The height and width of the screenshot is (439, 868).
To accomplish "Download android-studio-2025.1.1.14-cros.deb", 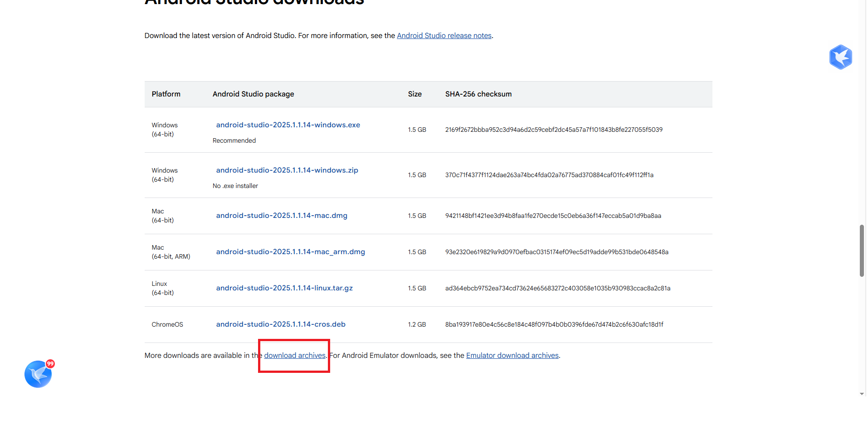I will tap(281, 324).
